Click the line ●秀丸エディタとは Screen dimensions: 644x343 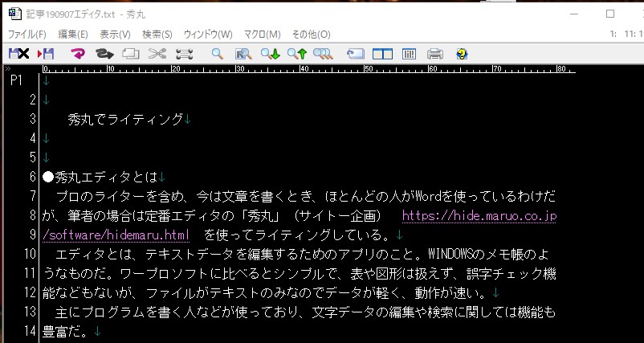click(100, 177)
